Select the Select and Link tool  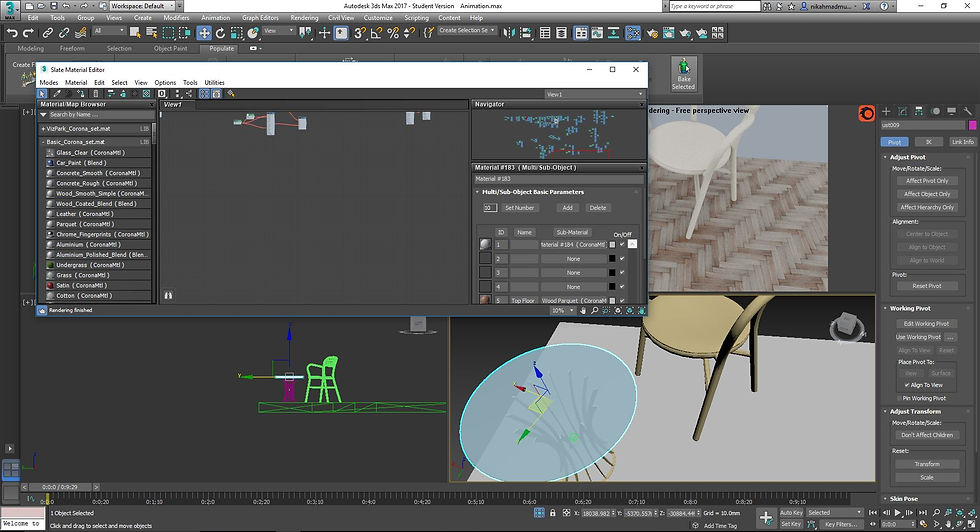(x=48, y=33)
